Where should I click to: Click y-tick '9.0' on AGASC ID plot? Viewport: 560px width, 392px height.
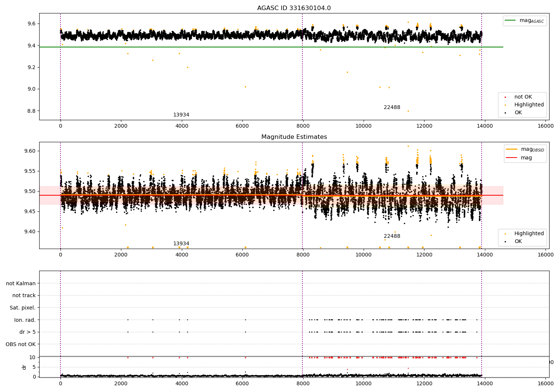(32, 89)
